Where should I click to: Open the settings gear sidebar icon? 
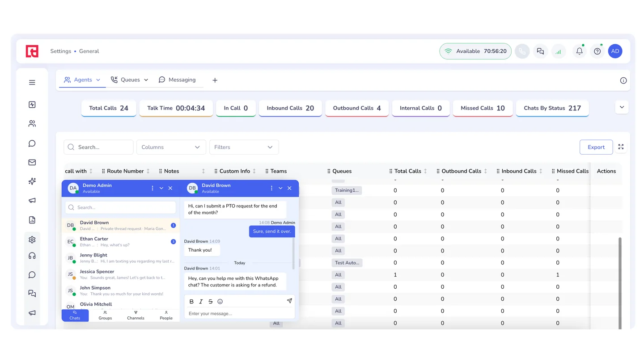click(x=32, y=240)
